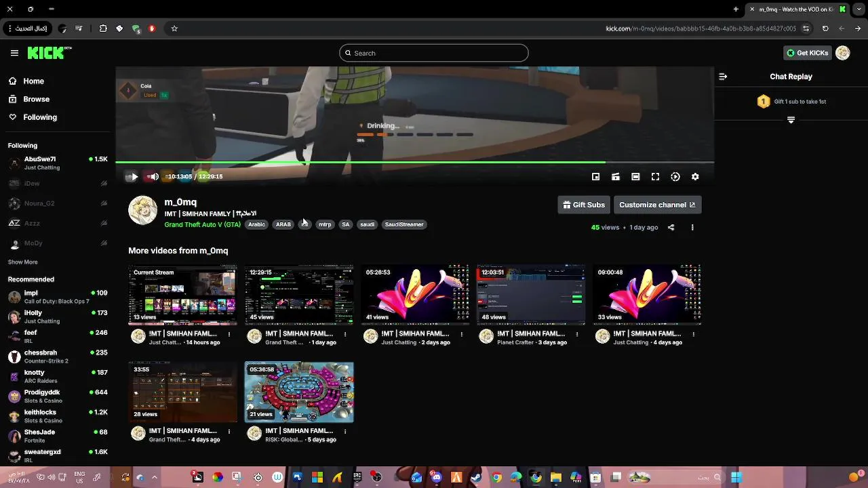The width and height of the screenshot is (868, 488).
Task: Open Steam from the taskbar
Action: tap(476, 477)
